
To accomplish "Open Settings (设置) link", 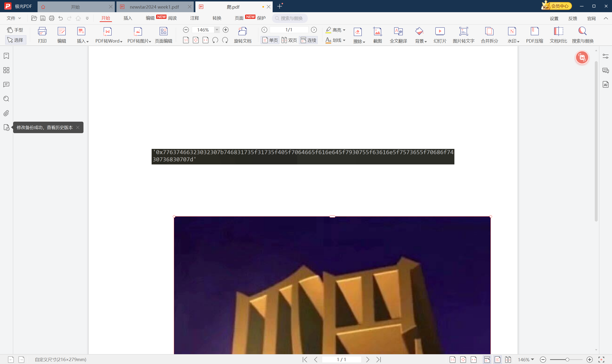I will pos(554,18).
